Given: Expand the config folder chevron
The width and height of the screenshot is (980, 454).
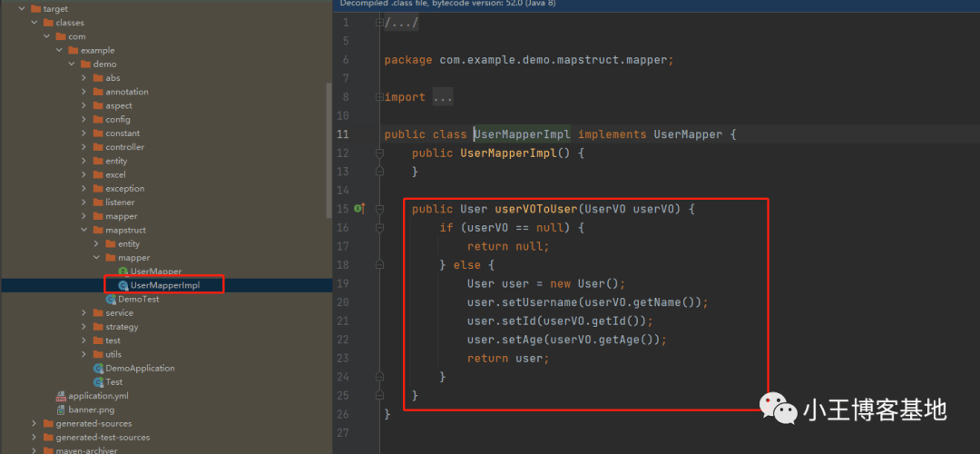Looking at the screenshot, I should pos(84,120).
